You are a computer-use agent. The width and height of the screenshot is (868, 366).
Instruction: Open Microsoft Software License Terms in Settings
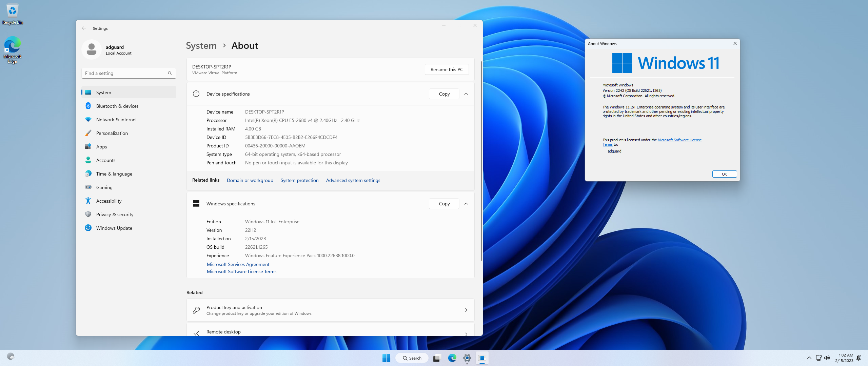pyautogui.click(x=241, y=271)
